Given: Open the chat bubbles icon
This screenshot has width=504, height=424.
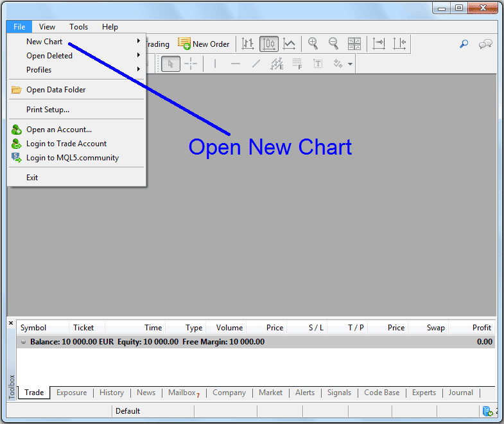Looking at the screenshot, I should [x=485, y=44].
